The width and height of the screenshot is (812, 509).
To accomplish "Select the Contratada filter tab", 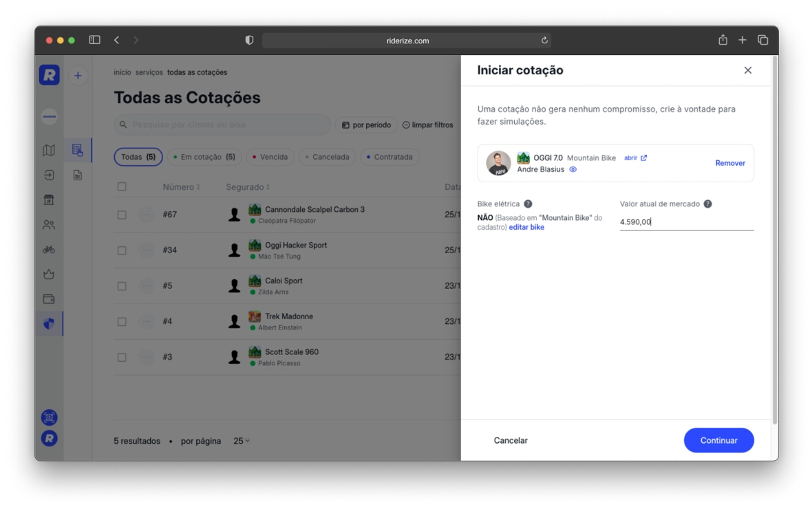I will point(389,157).
